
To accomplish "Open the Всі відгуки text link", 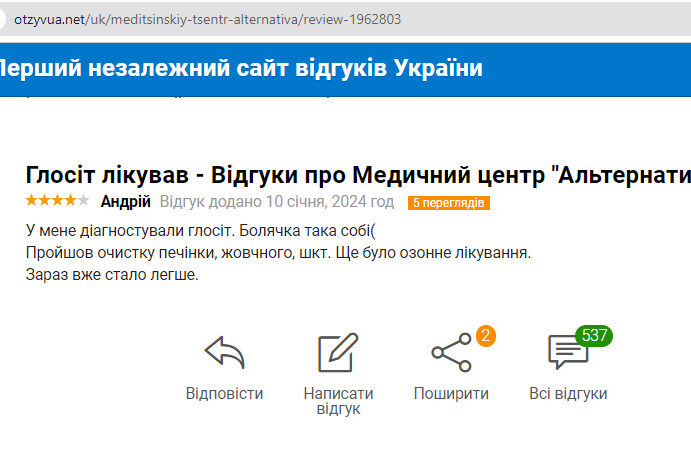I will pos(568,393).
